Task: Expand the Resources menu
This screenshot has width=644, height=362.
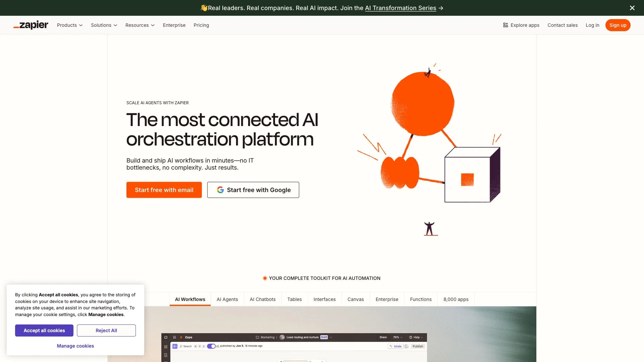Action: point(140,25)
